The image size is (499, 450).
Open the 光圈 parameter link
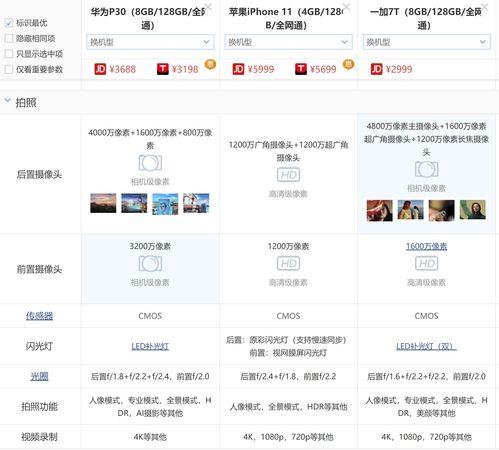[x=39, y=376]
